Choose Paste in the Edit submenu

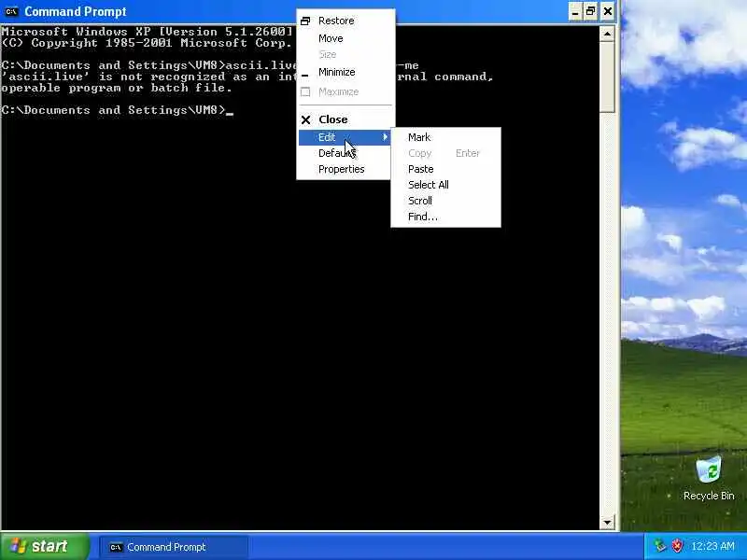(x=445, y=170)
